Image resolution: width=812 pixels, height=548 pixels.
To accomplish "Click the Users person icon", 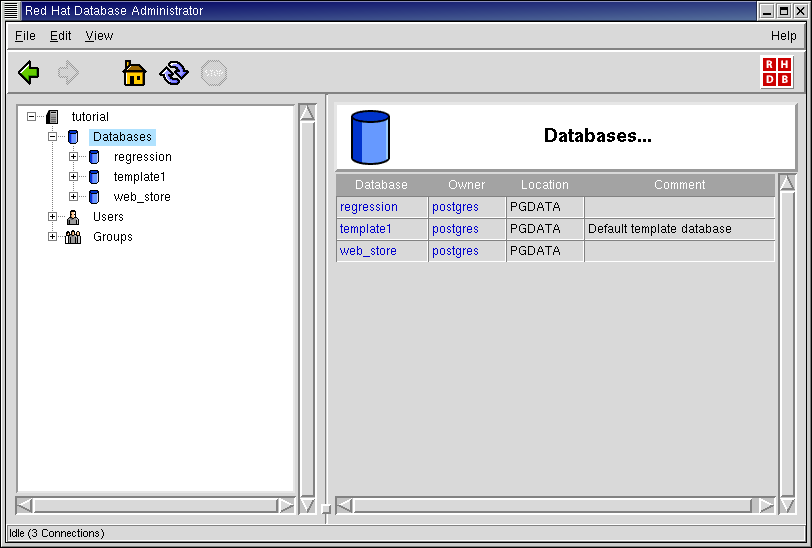I will point(73,217).
